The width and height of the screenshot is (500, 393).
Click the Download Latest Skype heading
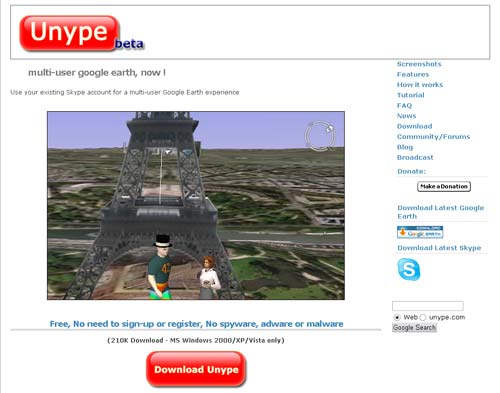point(439,248)
